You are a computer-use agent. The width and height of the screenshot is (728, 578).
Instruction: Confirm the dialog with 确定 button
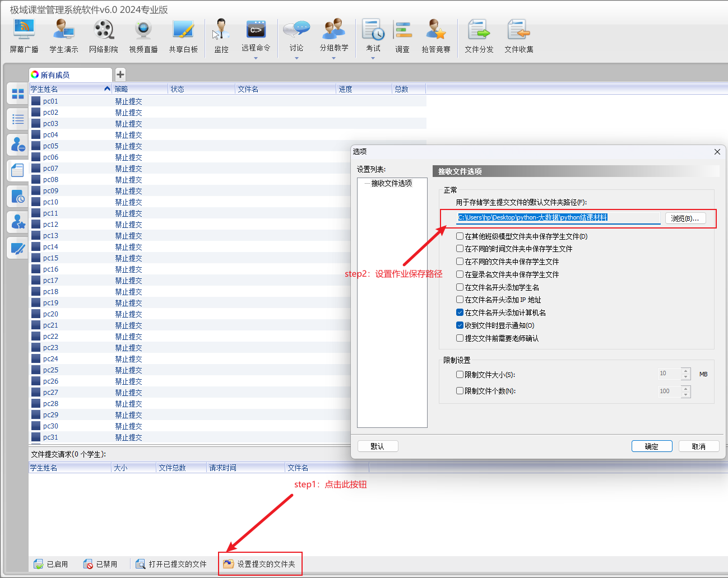click(651, 446)
